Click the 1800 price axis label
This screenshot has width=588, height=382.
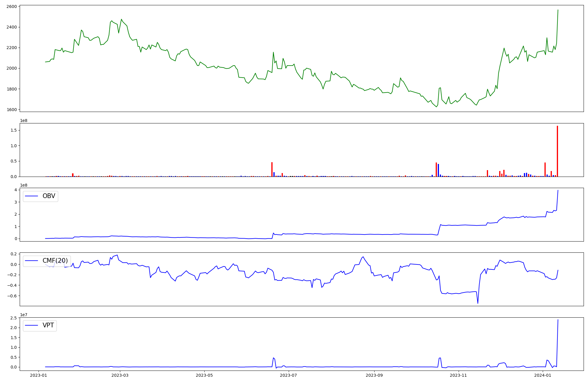(12, 89)
